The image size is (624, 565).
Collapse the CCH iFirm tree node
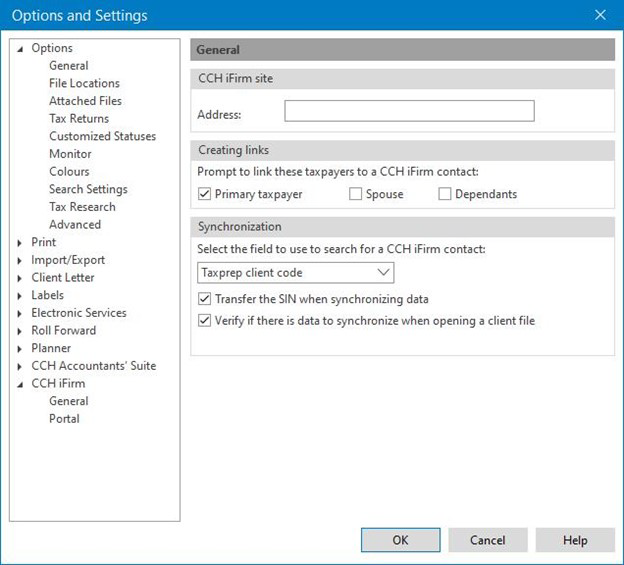(20, 384)
